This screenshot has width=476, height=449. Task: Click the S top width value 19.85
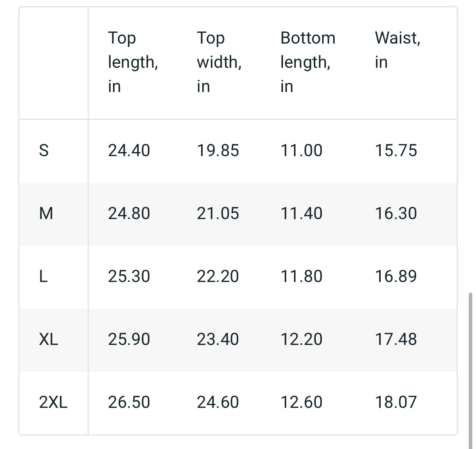click(x=218, y=151)
